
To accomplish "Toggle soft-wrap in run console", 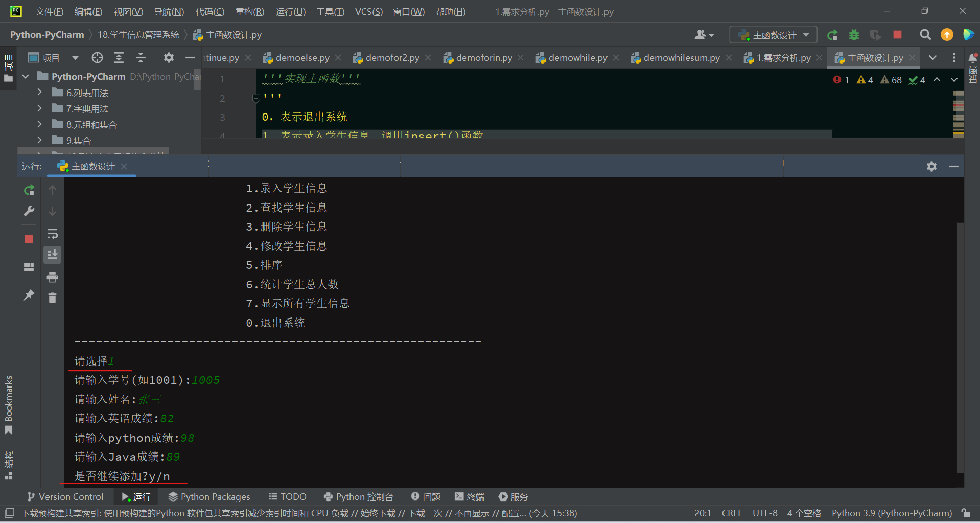I will click(52, 234).
